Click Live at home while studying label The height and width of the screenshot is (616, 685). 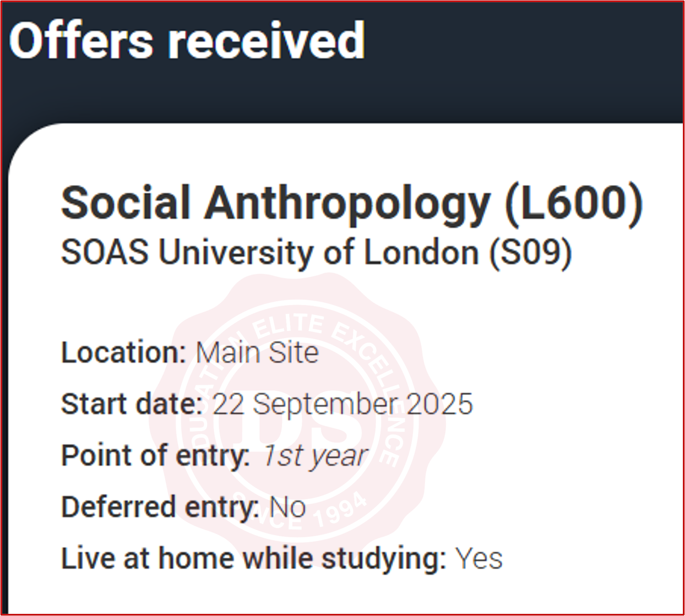pyautogui.click(x=253, y=558)
